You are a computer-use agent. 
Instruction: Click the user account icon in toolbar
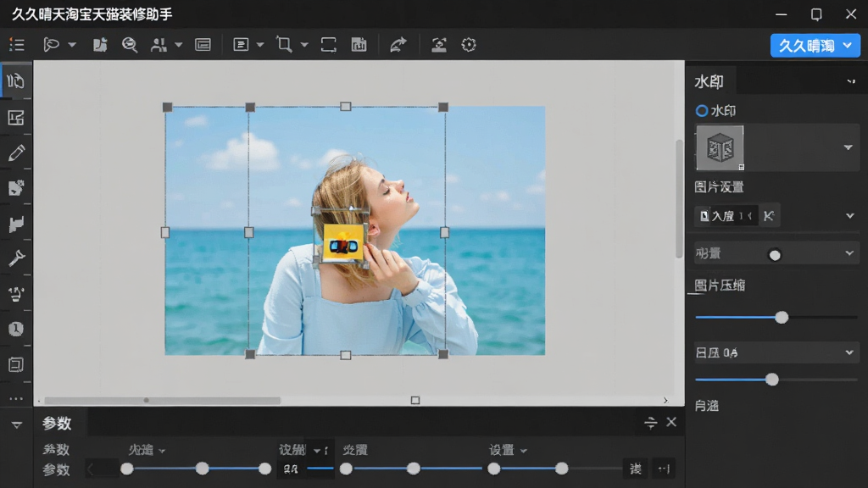[159, 45]
